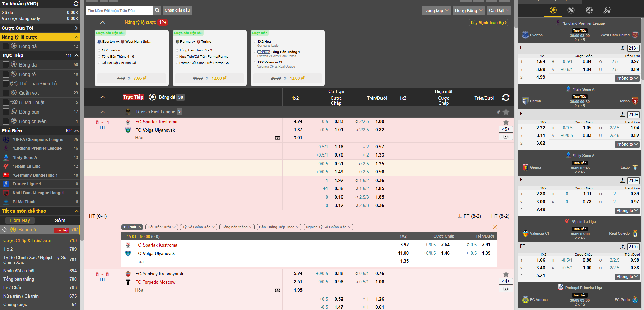Viewport: 644px width, 310px height.
Task: Select basketball icon in right panel
Action: coord(571,10)
